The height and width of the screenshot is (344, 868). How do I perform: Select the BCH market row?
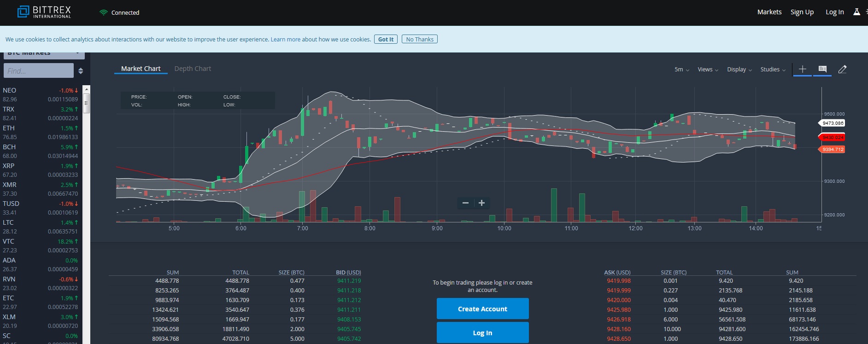(x=41, y=151)
